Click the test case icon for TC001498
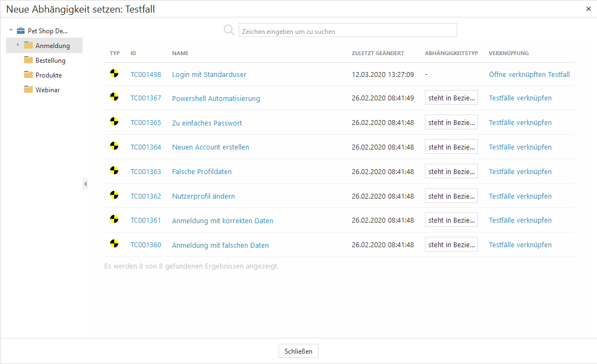 click(x=114, y=73)
